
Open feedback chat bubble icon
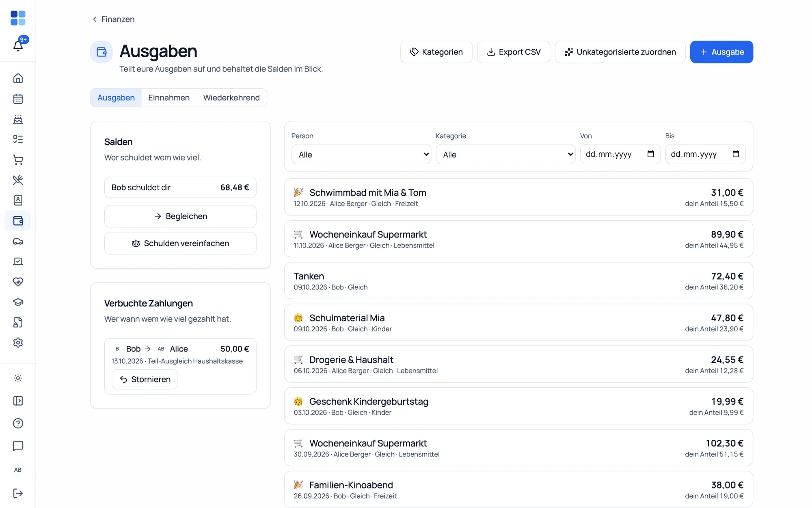(x=18, y=446)
